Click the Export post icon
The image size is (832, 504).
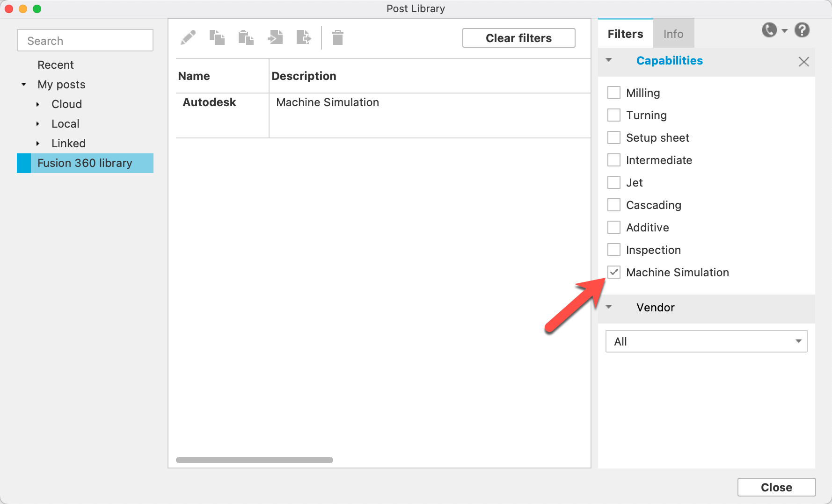(304, 37)
